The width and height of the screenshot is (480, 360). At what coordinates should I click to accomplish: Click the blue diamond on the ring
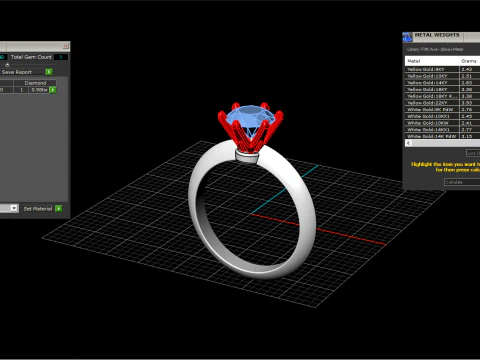pyautogui.click(x=250, y=117)
